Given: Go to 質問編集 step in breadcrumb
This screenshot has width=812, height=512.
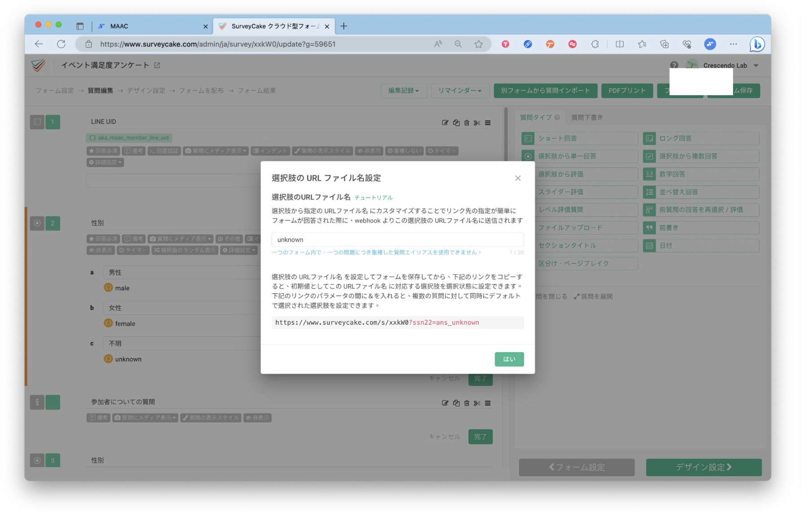Looking at the screenshot, I should (100, 91).
